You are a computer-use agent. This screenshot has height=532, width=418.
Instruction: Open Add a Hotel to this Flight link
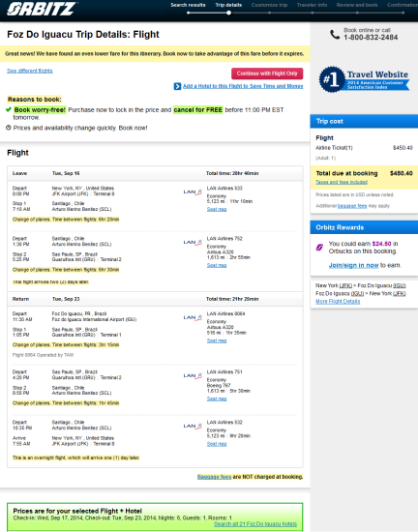click(243, 86)
